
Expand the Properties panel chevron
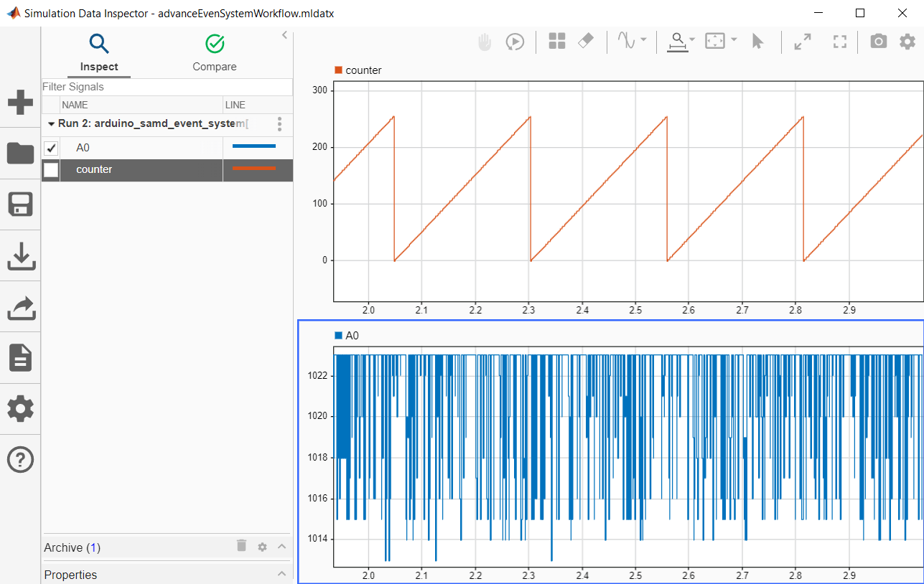pyautogui.click(x=281, y=574)
